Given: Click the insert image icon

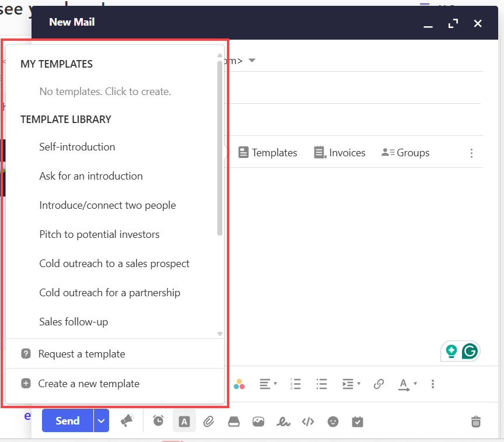Looking at the screenshot, I should [258, 422].
